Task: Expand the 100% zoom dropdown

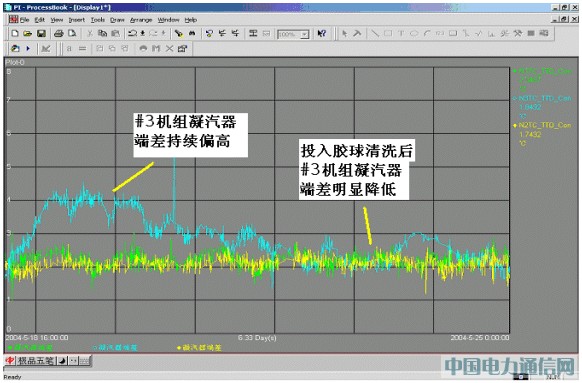Action: tap(304, 34)
